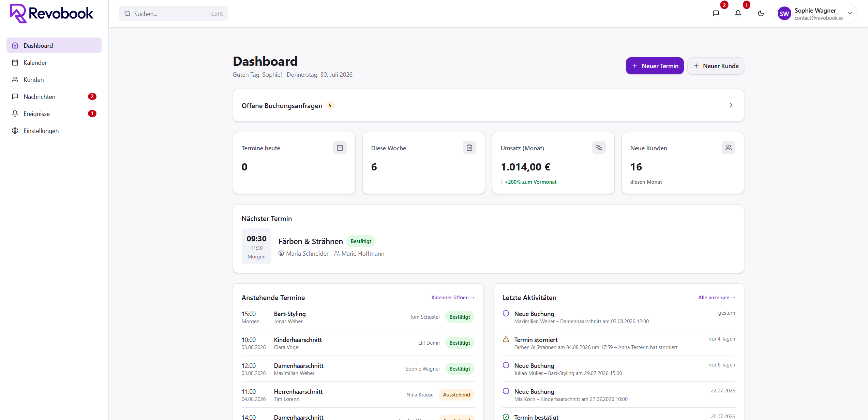Click the Termine heute calendar icon

pos(340,148)
